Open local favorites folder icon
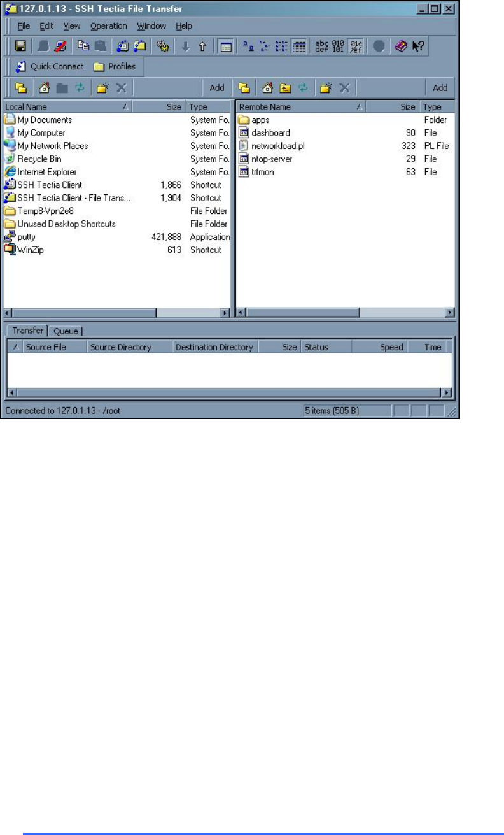The image size is (504, 835). pos(20,88)
